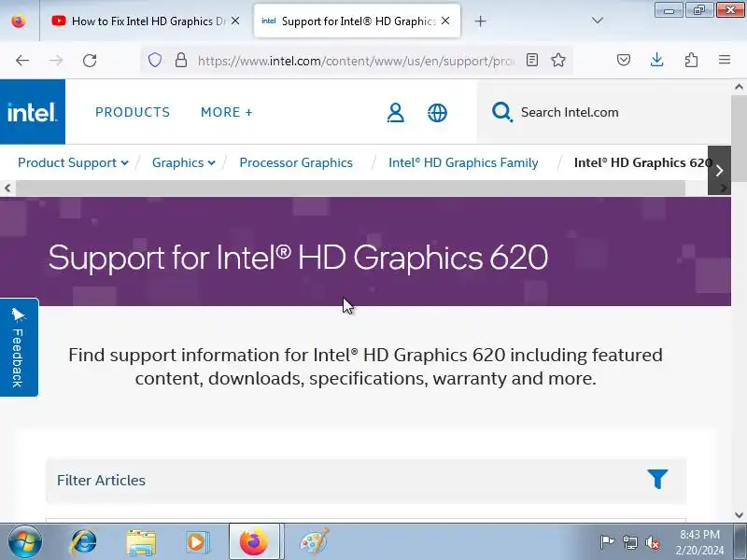Close the YouTube How to Fix tab
Screen dimensions: 747x560
pyautogui.click(x=235, y=21)
